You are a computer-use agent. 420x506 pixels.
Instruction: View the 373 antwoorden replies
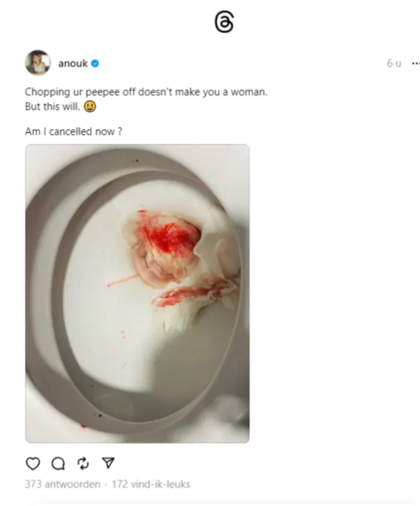click(62, 484)
